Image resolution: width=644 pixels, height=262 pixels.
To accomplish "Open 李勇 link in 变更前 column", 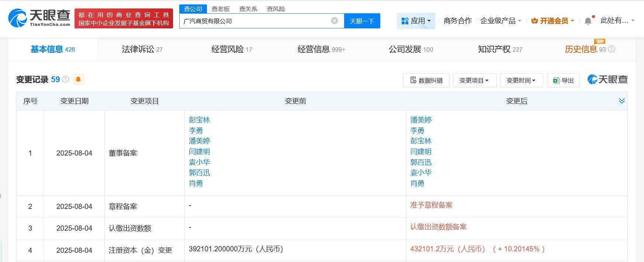I will pos(195,130).
